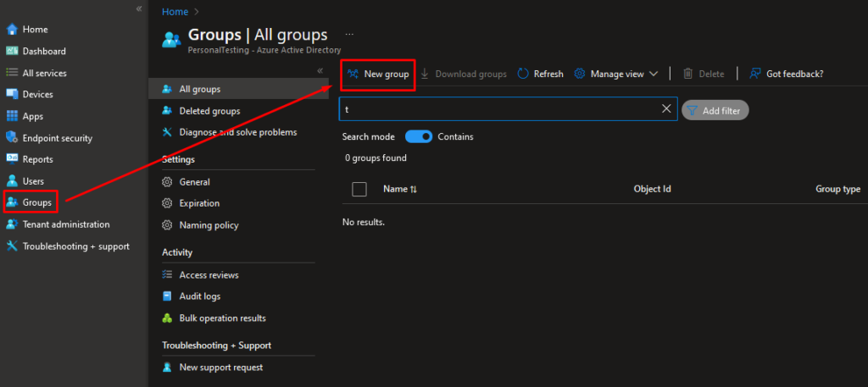Open the Dashboard icon
Screen dimensions: 868x387
12,51
